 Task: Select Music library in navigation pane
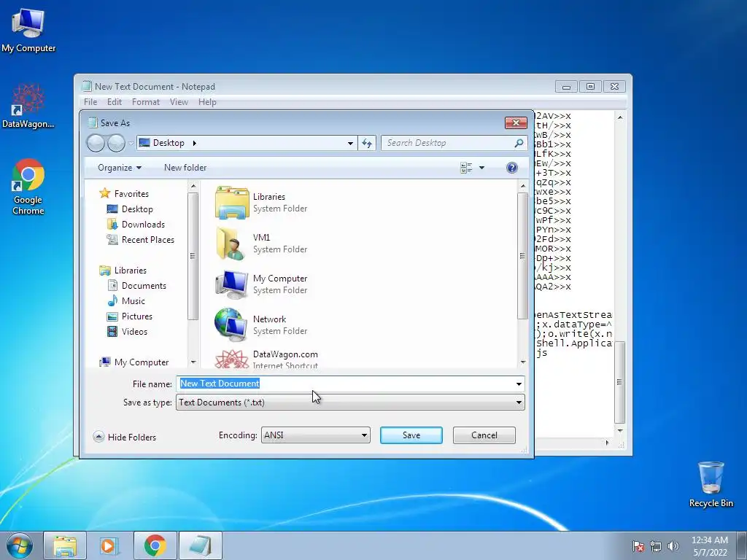coord(126,301)
